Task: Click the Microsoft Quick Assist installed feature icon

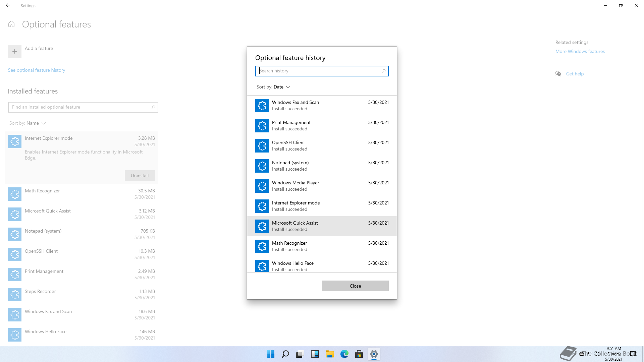Action: [15, 214]
